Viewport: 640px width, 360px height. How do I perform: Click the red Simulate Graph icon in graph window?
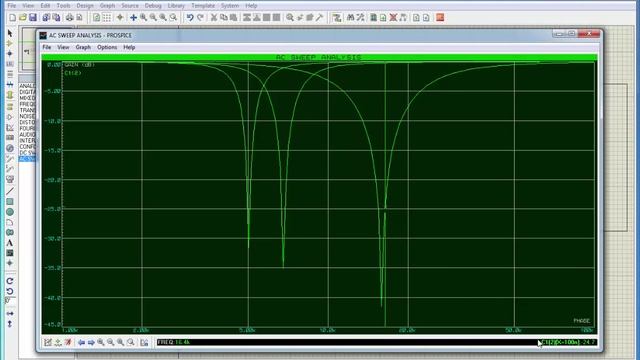(x=68, y=342)
